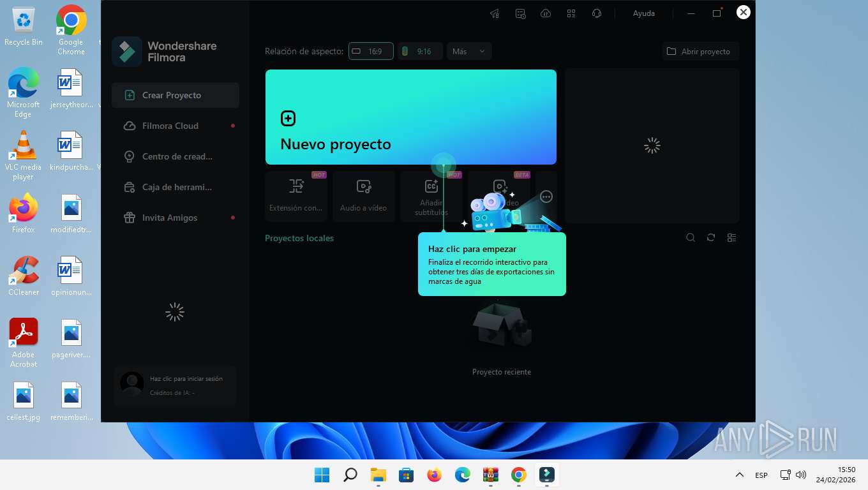Click the Wondershare Filmora logo
This screenshot has height=490, width=868.
coord(165,52)
